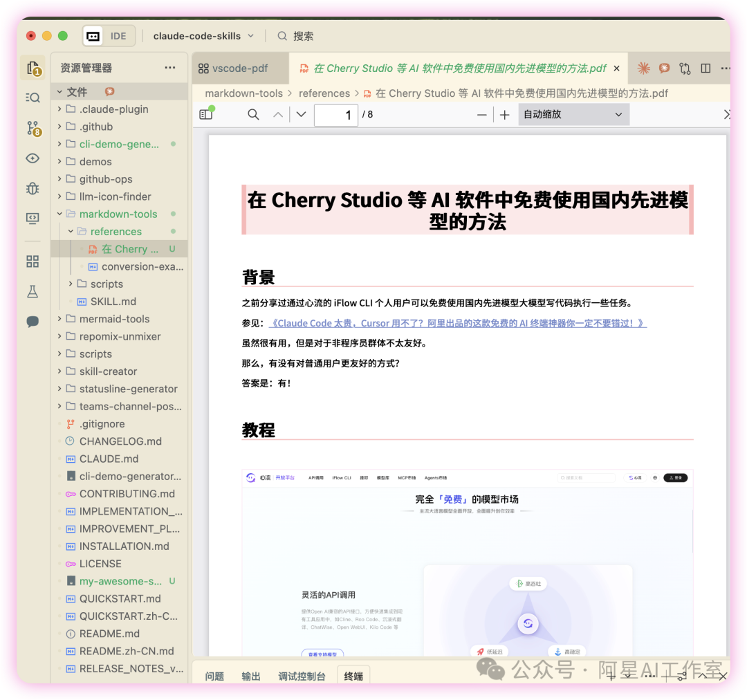This screenshot has width=747, height=700.
Task: Open the Extensions view in activity bar
Action: coord(33,261)
